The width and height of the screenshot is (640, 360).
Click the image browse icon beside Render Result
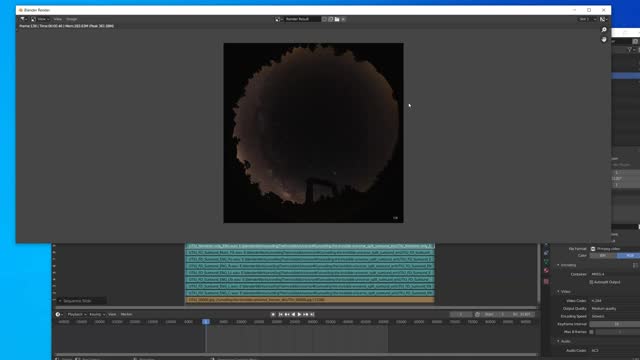(279, 19)
